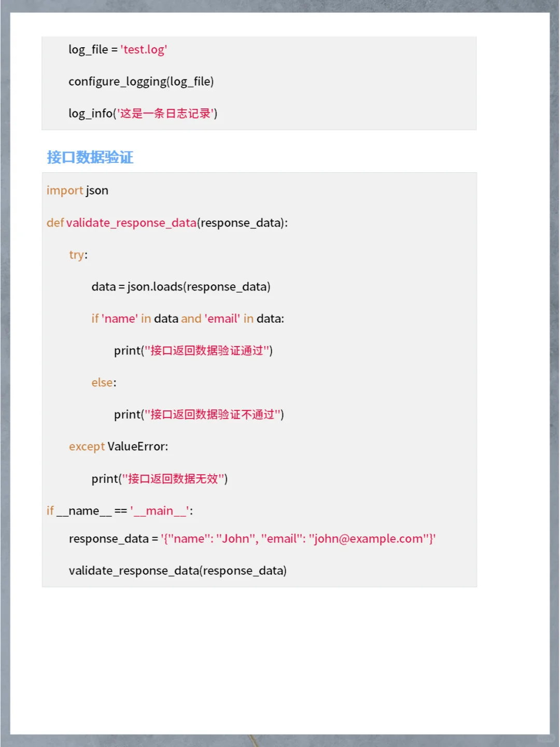This screenshot has width=560, height=747.
Task: Select the configure_logging(log_file) line
Action: pos(141,81)
